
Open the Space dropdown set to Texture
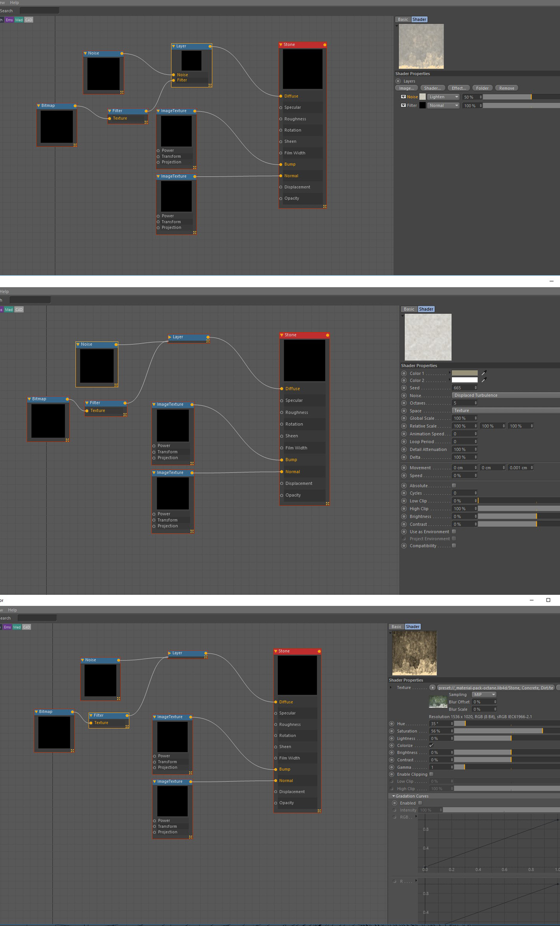[506, 410]
